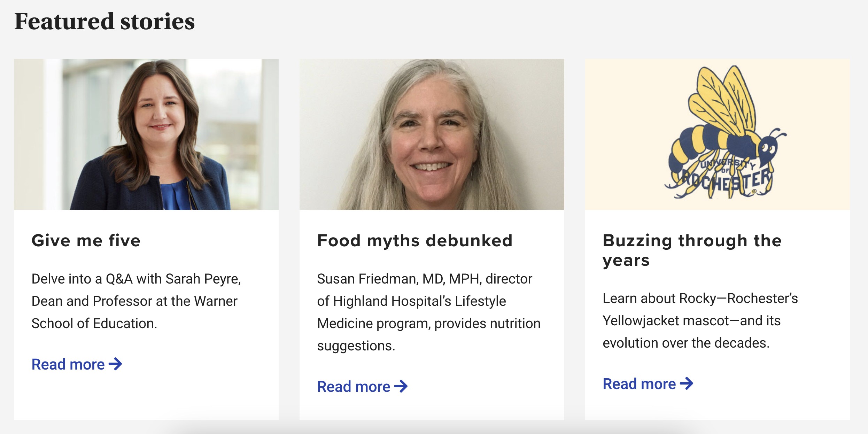Screen dimensions: 868x434
Task: Click the description about Highland Hospital's Lifestyle Medicine
Action: tap(429, 312)
